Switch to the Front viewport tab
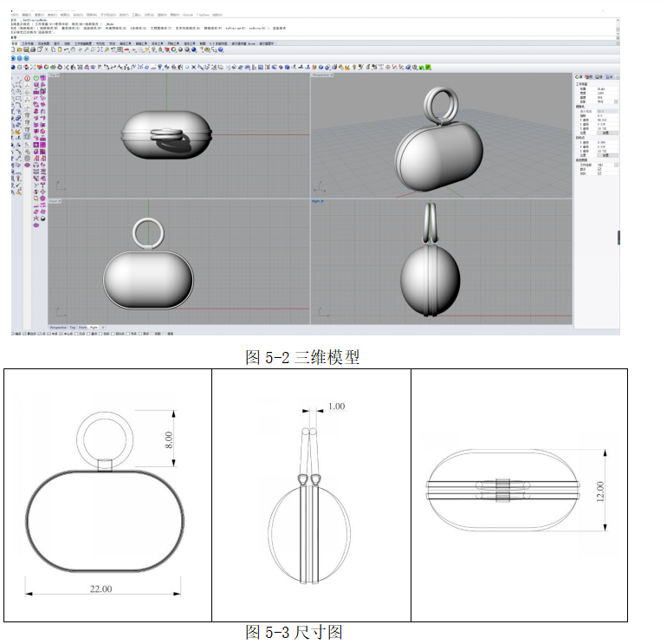 coord(82,328)
